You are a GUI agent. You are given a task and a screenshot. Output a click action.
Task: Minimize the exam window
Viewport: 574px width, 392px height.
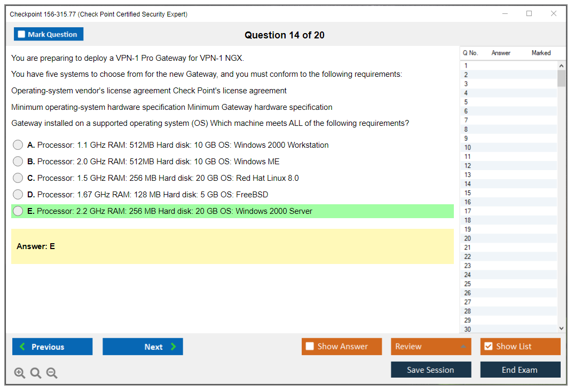505,14
